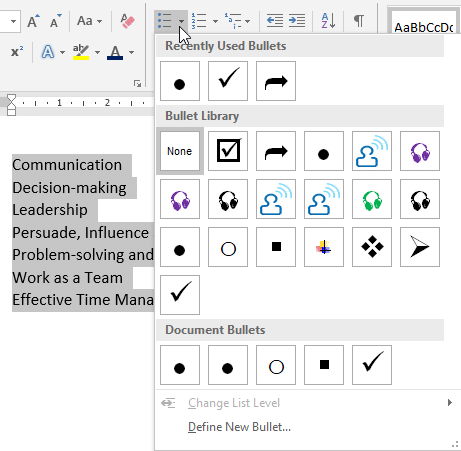Expand the Multilevel List dropdown arrow

[247, 21]
